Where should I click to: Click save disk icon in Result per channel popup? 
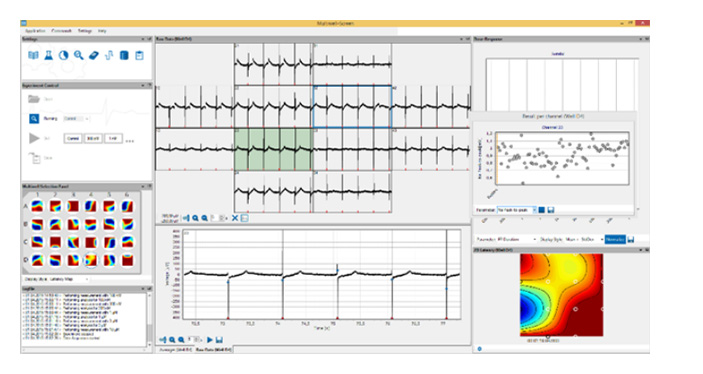click(x=551, y=210)
